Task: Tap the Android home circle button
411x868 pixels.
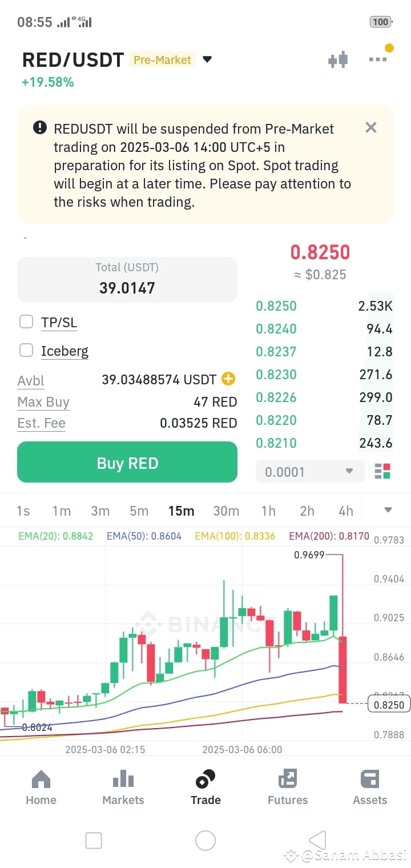Action: coord(205,841)
